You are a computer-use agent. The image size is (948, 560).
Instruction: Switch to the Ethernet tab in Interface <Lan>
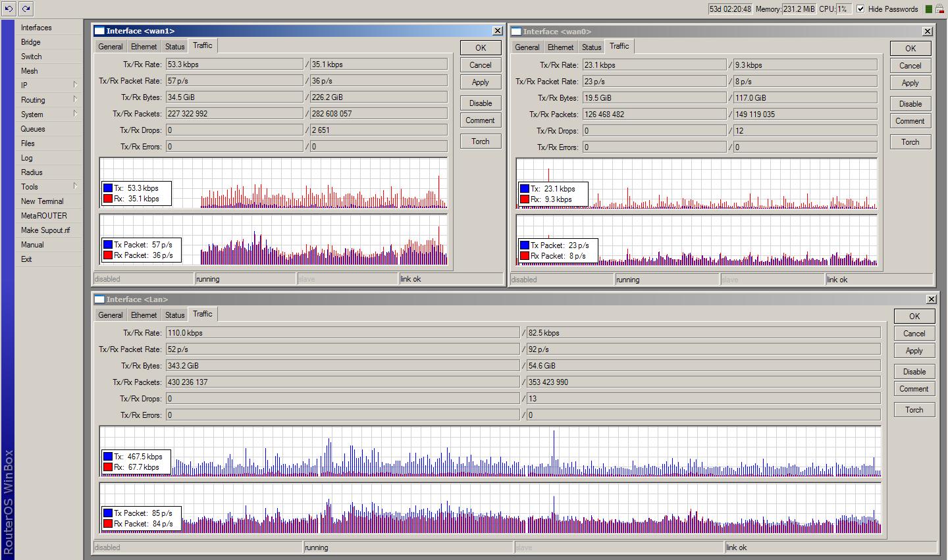(144, 315)
